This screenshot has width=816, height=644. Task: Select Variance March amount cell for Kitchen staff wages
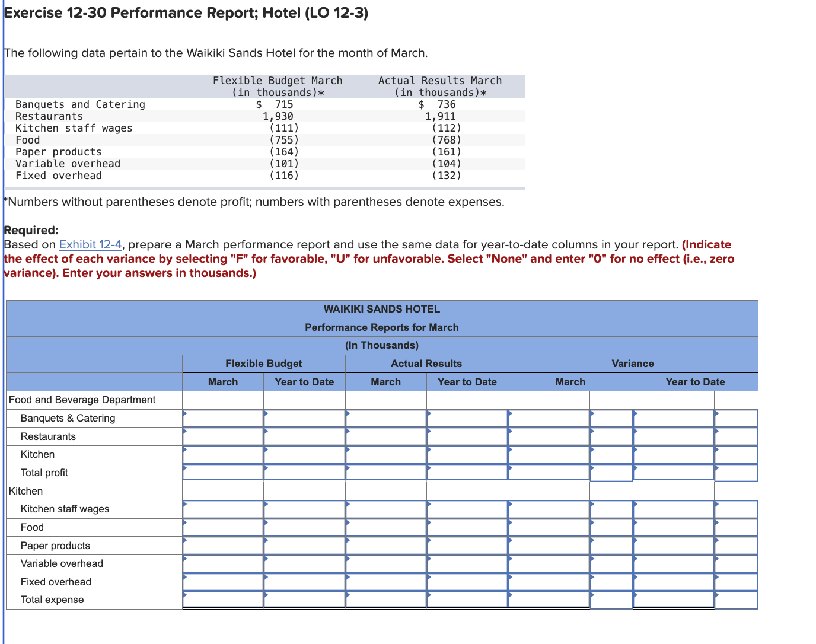click(549, 509)
